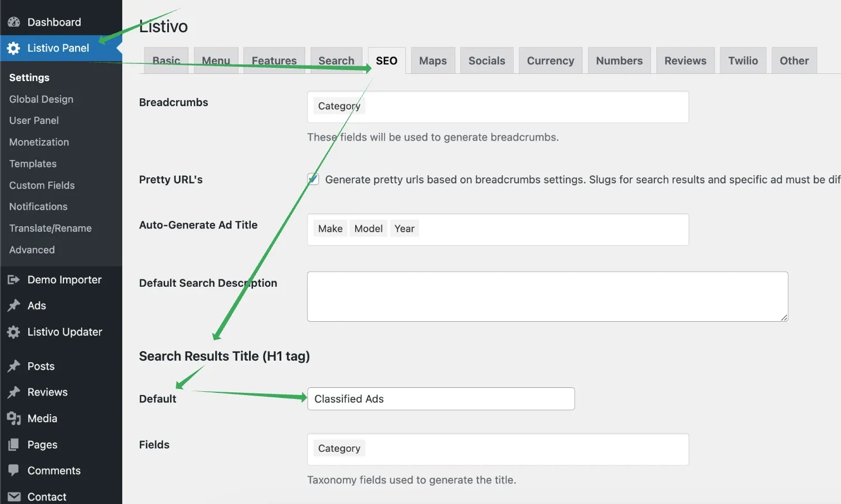Select the Make tag in Auto-Generate Ad Title
This screenshot has height=504, width=841.
click(x=330, y=228)
